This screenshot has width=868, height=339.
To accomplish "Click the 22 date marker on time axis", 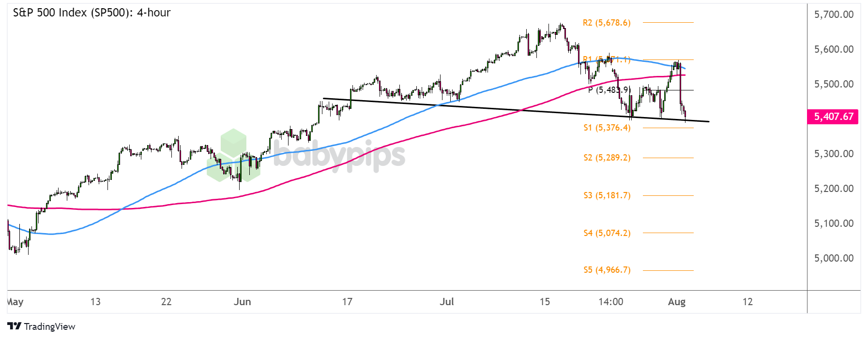I will pyautogui.click(x=166, y=302).
